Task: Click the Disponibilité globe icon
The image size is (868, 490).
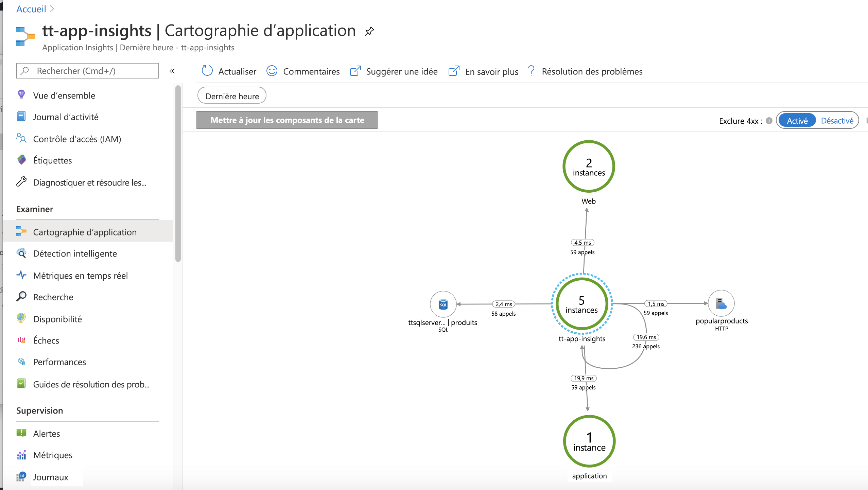Action: click(x=21, y=318)
